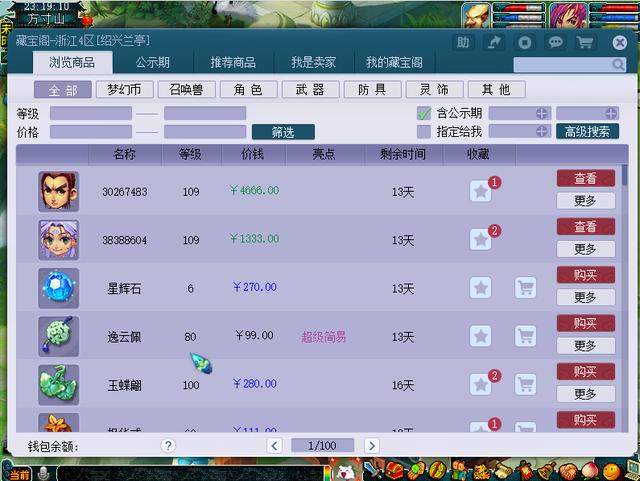Switch to 浏览商品 tab
The image size is (640, 481).
(72, 62)
